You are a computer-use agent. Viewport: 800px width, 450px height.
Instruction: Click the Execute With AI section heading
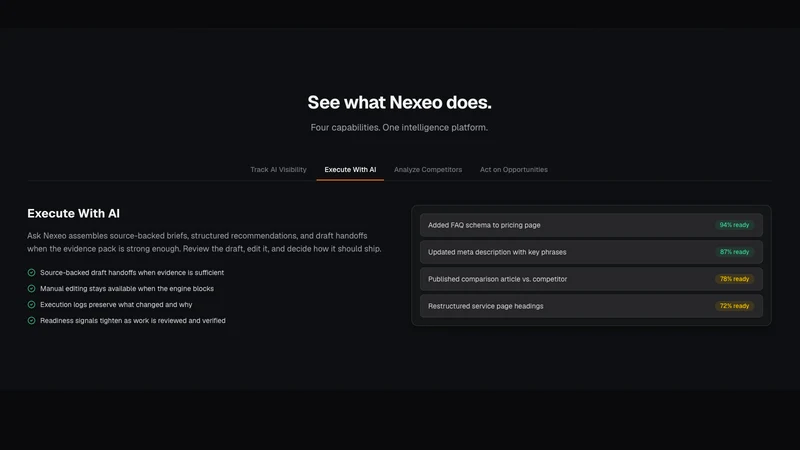[x=73, y=213]
